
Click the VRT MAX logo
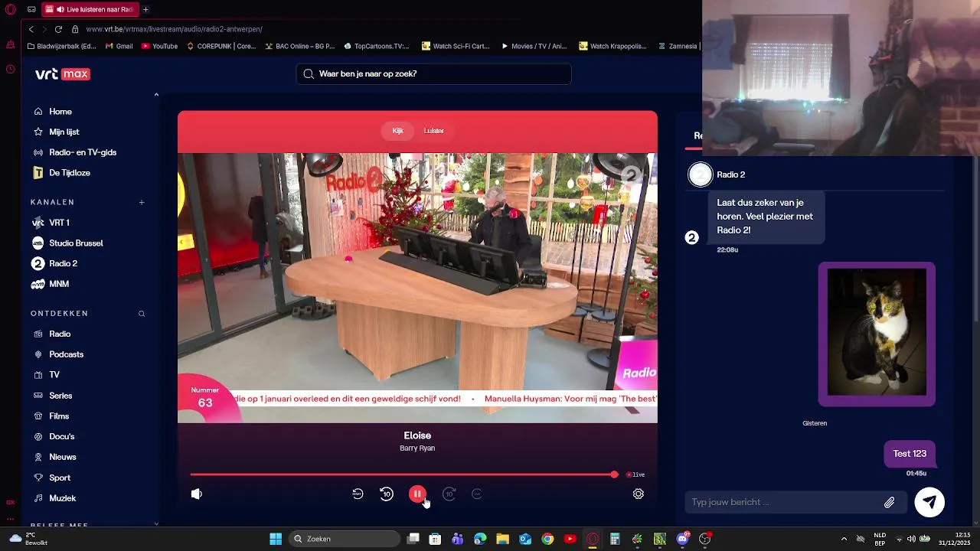(x=63, y=74)
